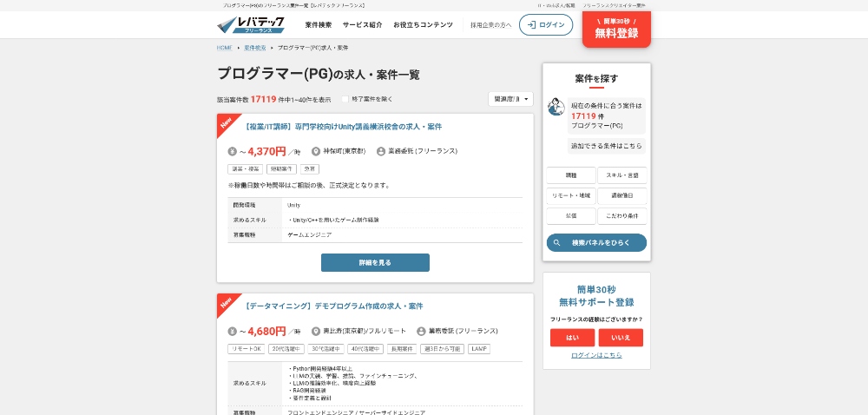
Task: Click the 40代活躍中 tag
Action: pos(365,349)
